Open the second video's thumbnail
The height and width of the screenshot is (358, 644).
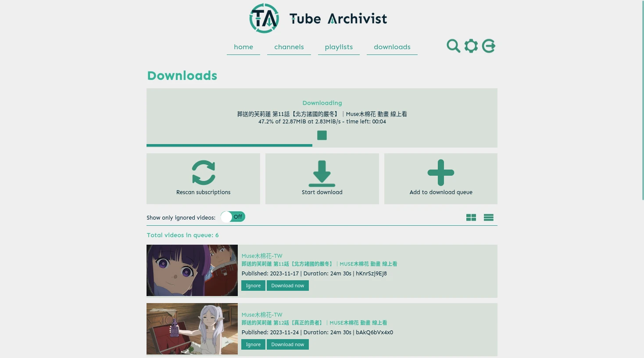pyautogui.click(x=192, y=329)
